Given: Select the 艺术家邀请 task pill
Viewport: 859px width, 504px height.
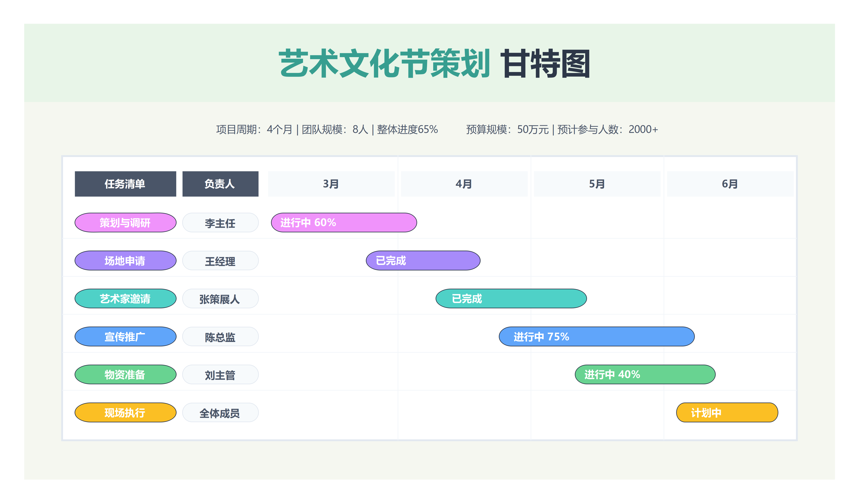Looking at the screenshot, I should [125, 299].
